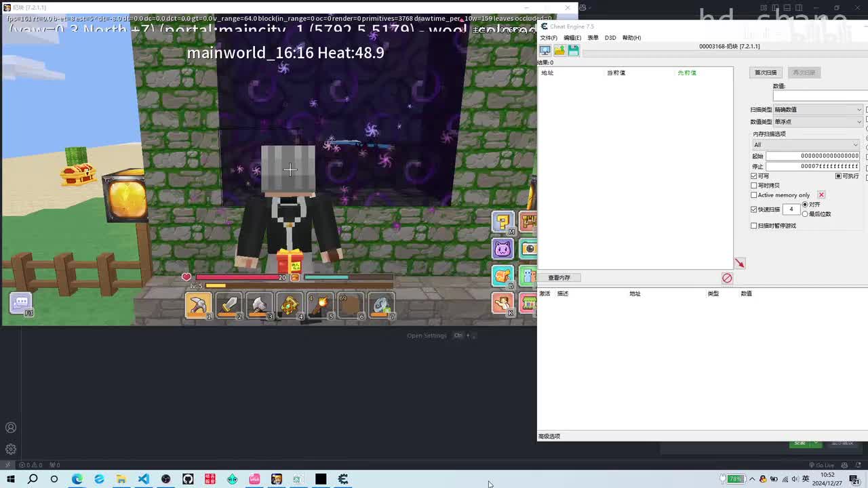The image size is (868, 488).
Task: Open the VS Code manage gear icon
Action: [11, 449]
